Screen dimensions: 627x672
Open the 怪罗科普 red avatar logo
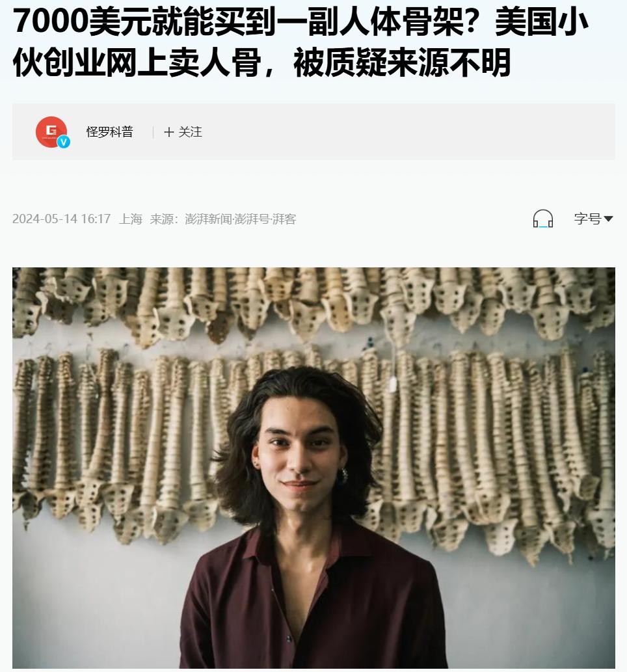pyautogui.click(x=51, y=131)
